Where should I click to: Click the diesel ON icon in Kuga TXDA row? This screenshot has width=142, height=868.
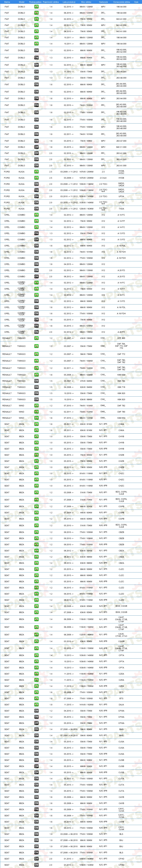coord(36,209)
